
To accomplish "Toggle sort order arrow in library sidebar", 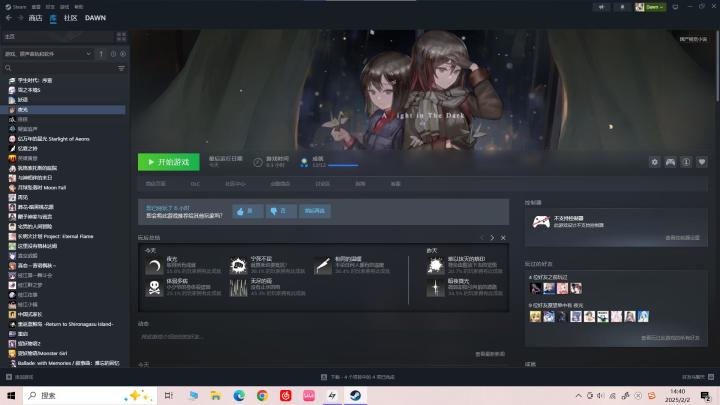I will [x=101, y=54].
